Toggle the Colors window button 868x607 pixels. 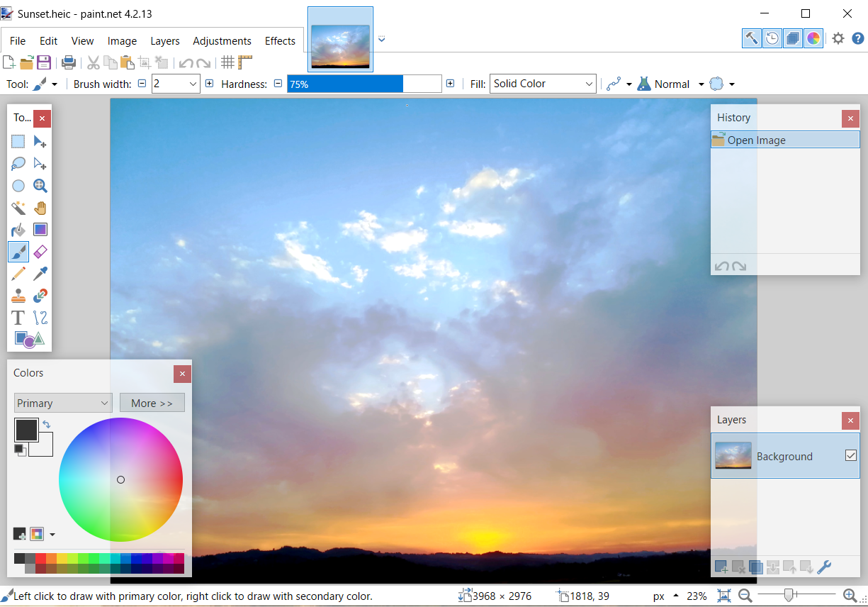click(x=813, y=38)
